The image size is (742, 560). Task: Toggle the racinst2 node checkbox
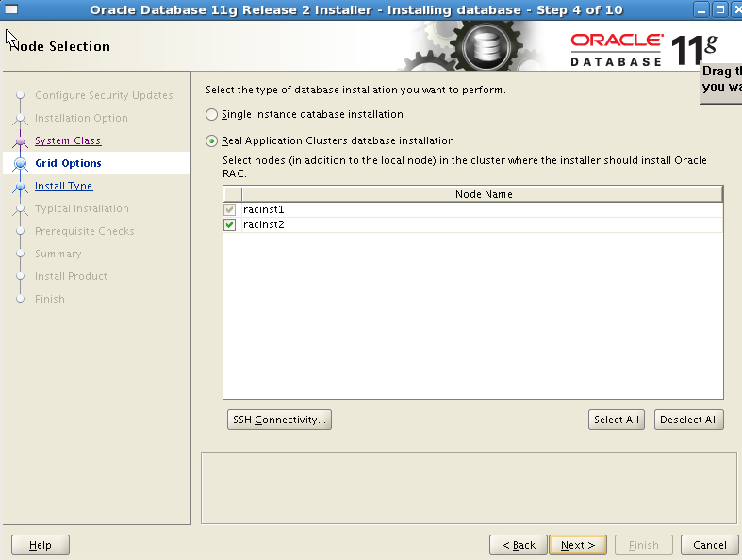[x=230, y=224]
